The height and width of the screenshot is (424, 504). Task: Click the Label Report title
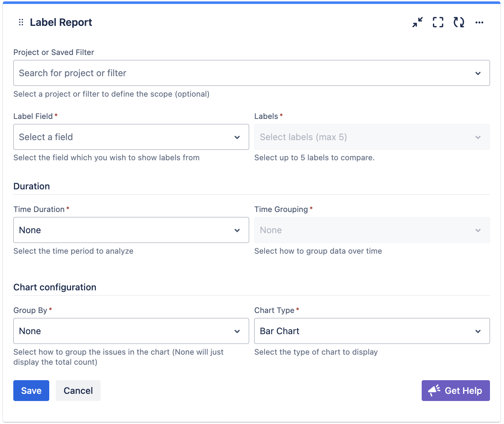point(61,22)
